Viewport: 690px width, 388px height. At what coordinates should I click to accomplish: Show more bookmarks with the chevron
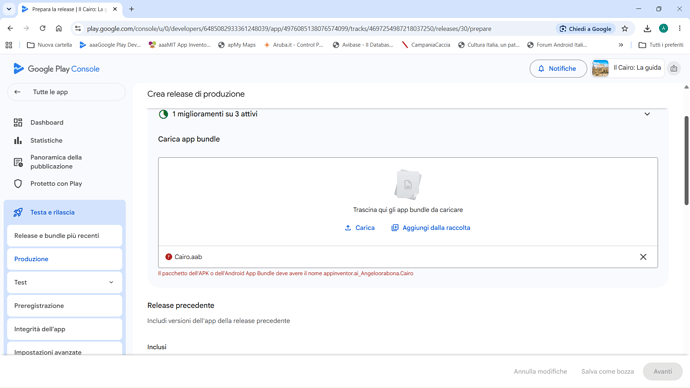click(620, 45)
